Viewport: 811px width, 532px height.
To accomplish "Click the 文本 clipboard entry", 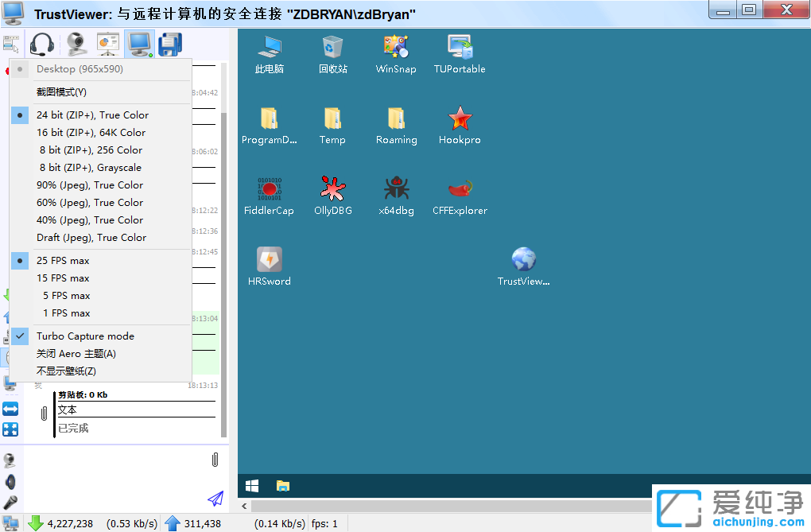I will 68,412.
